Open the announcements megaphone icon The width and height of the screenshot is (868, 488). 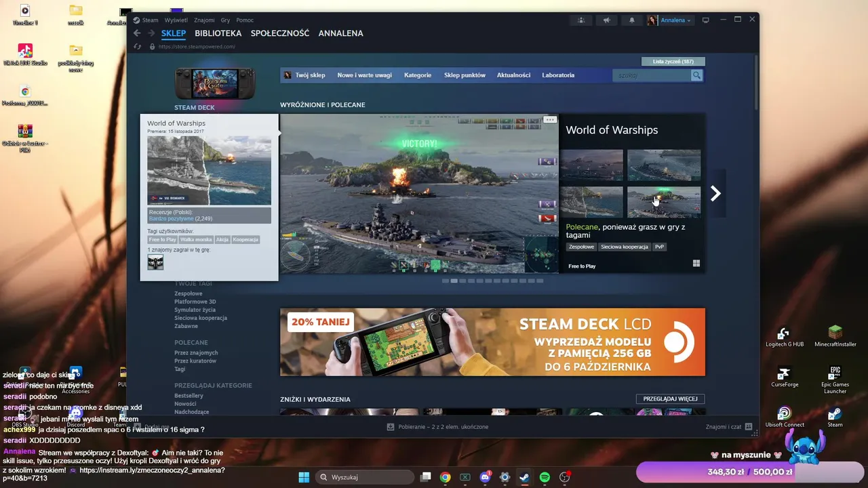point(606,20)
